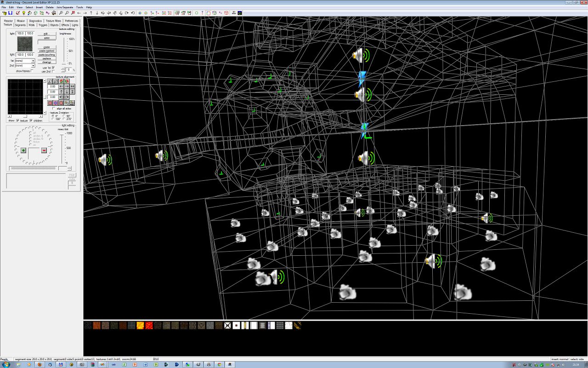588x368 pixels.
Task: Pan view down with toolbar down arrow
Action: click(x=97, y=13)
